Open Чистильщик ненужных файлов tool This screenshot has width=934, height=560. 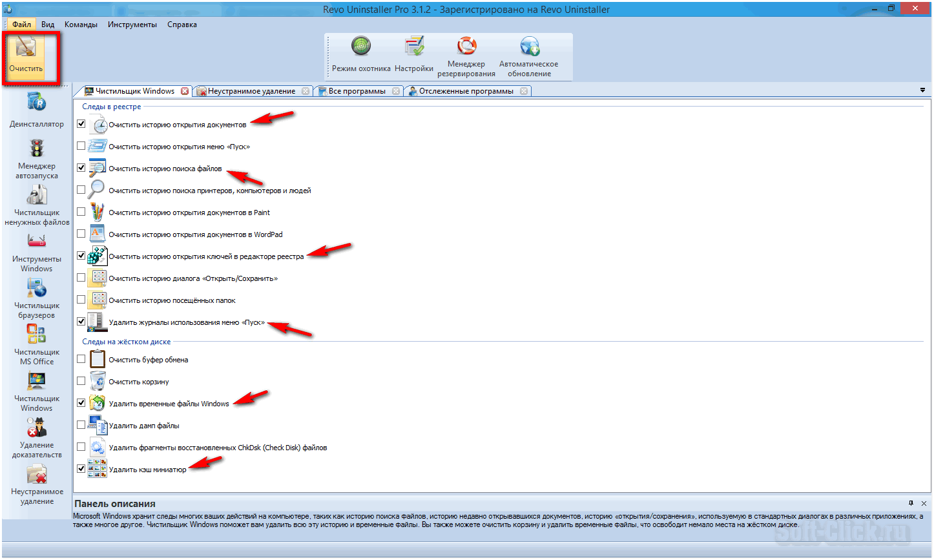pyautogui.click(x=37, y=205)
